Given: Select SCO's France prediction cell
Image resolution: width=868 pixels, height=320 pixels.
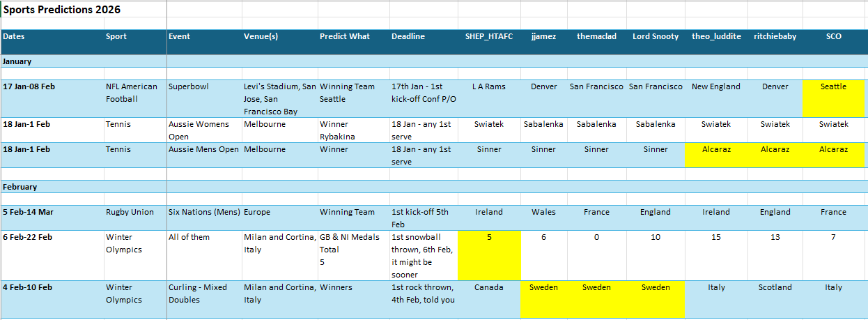Looking at the screenshot, I should [833, 218].
